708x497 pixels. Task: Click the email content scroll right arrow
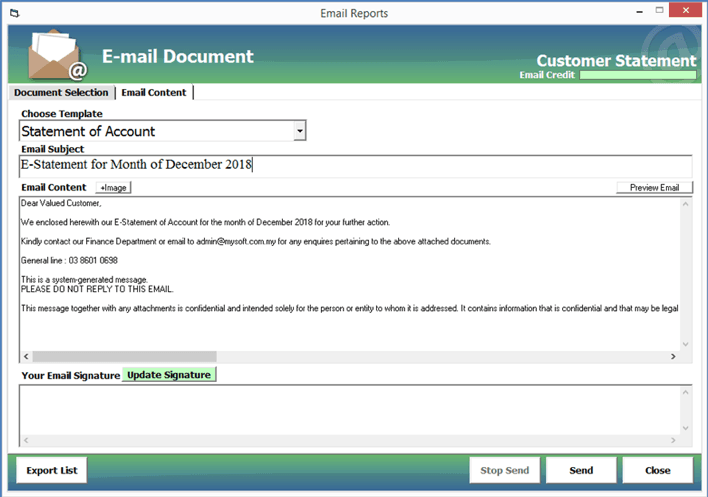click(673, 357)
